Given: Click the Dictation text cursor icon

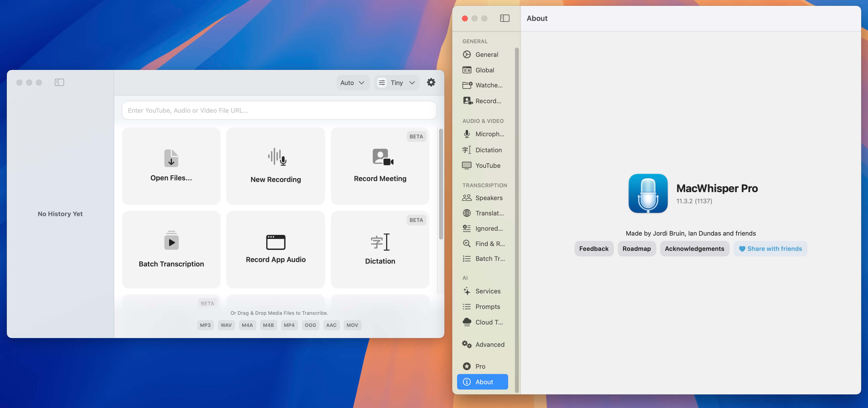Looking at the screenshot, I should tap(380, 242).
